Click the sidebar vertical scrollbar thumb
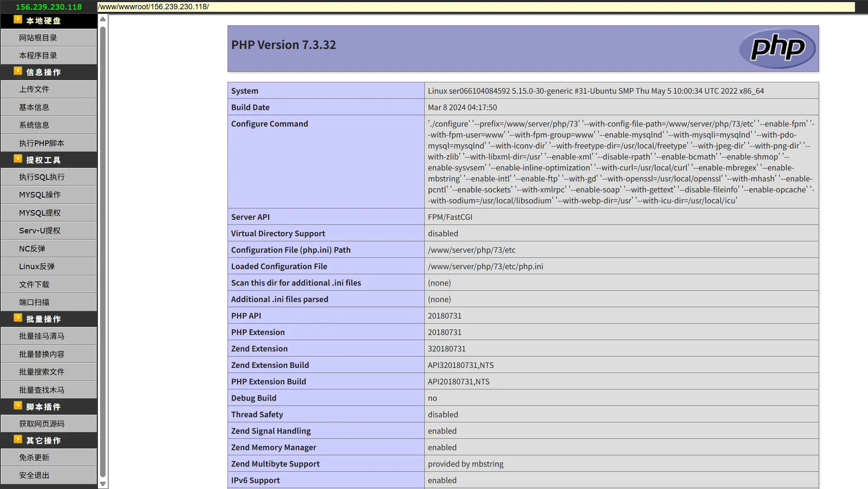This screenshot has height=489, width=868. (x=103, y=252)
